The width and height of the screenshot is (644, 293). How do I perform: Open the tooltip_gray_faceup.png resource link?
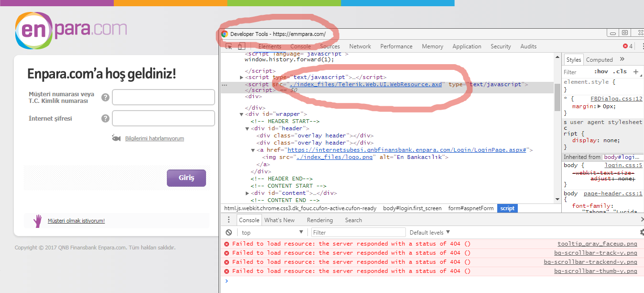(x=597, y=244)
